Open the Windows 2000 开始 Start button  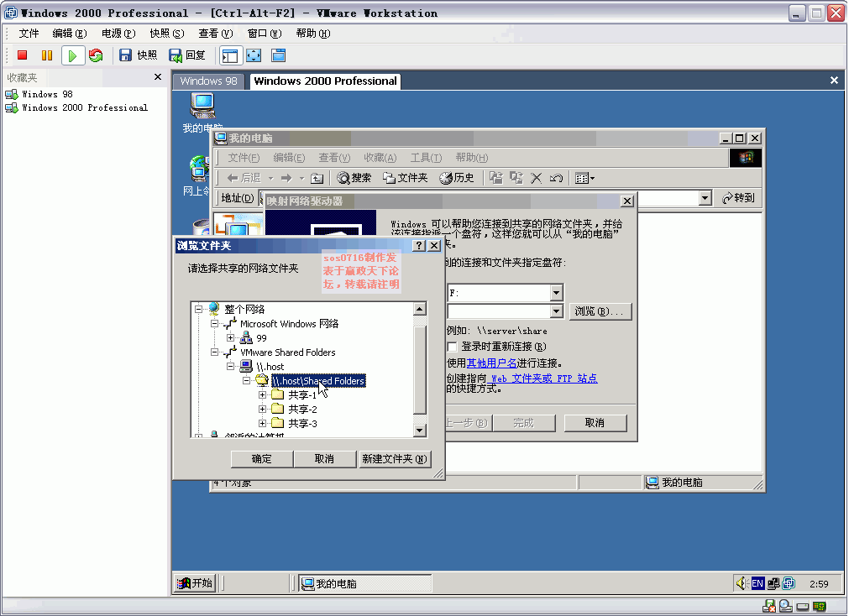tap(195, 583)
